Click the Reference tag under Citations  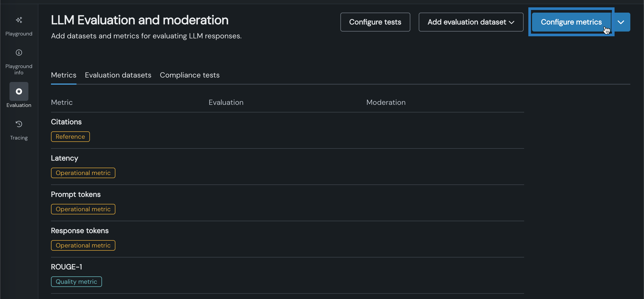[70, 137]
